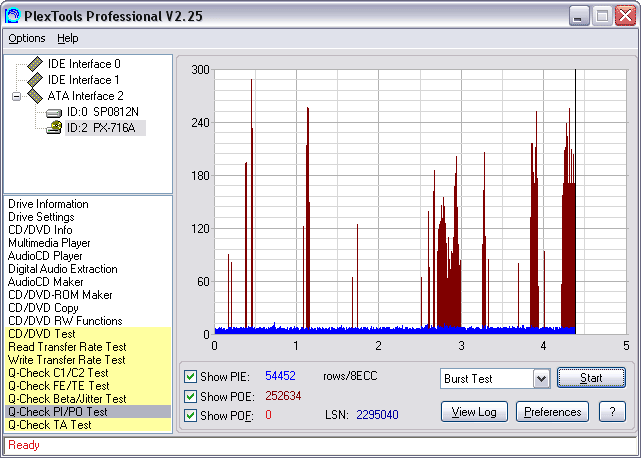Select Read Transfer Rate Test
This screenshot has height=458, width=641.
pos(88,347)
